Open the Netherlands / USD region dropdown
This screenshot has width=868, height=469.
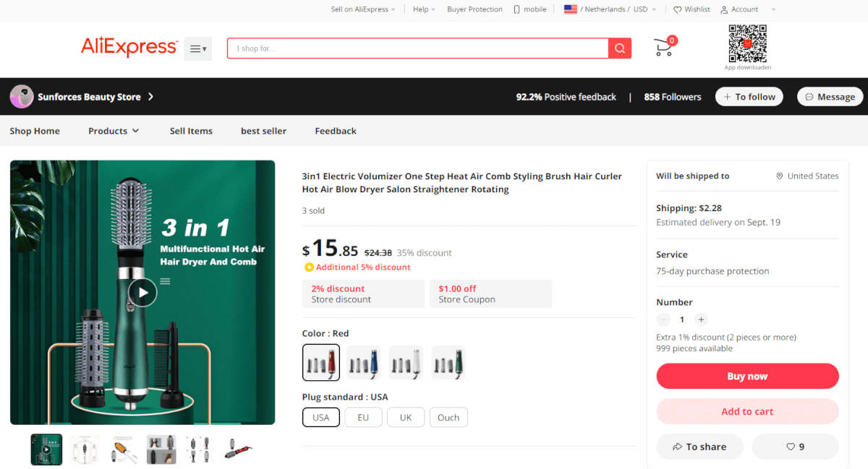click(610, 9)
